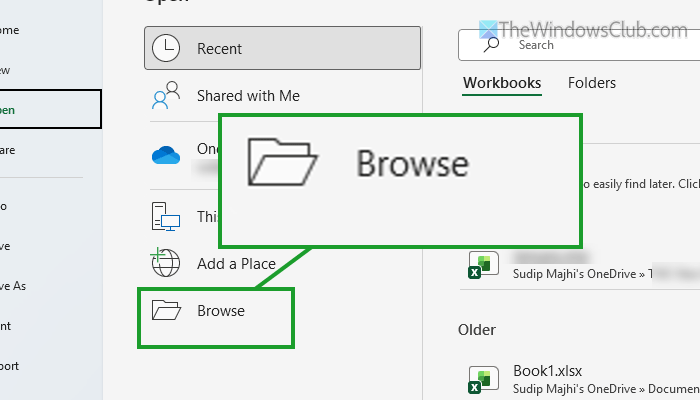Switch to the Workbooks tab
The height and width of the screenshot is (400, 700).
[x=502, y=83]
